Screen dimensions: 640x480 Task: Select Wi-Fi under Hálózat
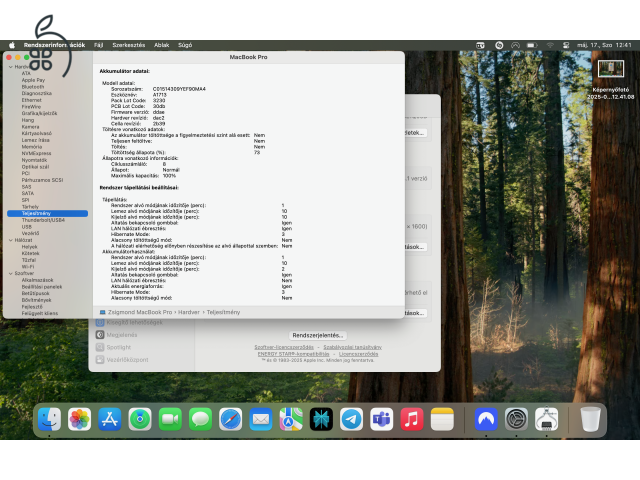click(28, 267)
